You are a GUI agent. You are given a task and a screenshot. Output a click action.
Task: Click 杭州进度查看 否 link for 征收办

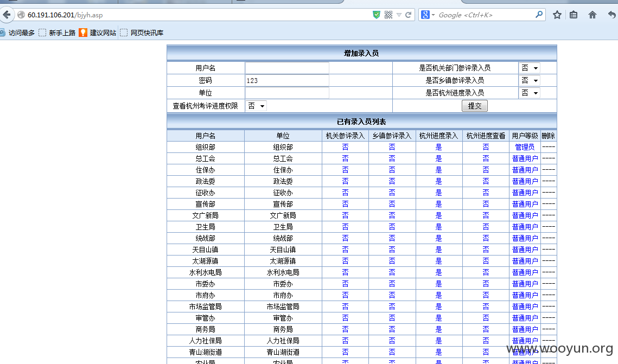(x=486, y=193)
